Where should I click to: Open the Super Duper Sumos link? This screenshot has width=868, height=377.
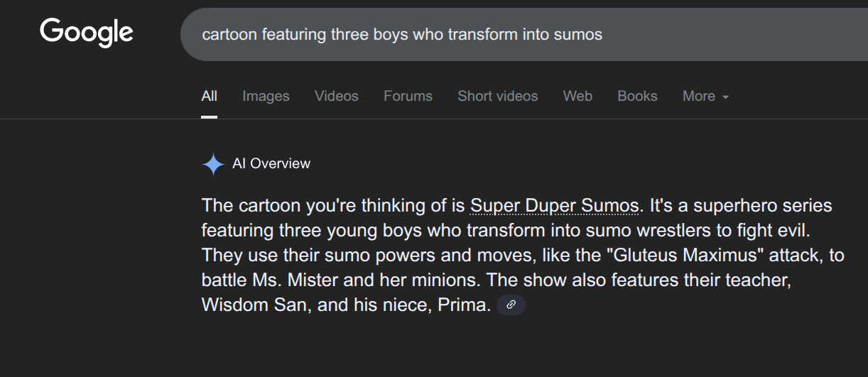(x=554, y=206)
